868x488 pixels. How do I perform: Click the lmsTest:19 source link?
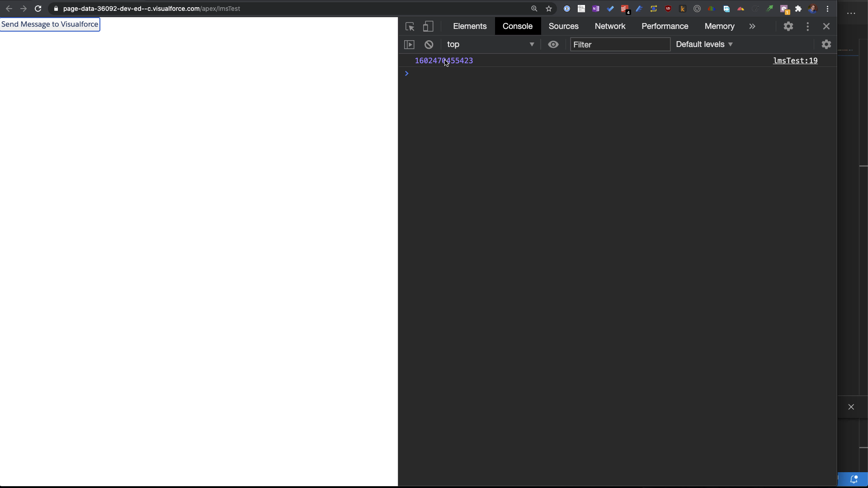click(x=795, y=61)
